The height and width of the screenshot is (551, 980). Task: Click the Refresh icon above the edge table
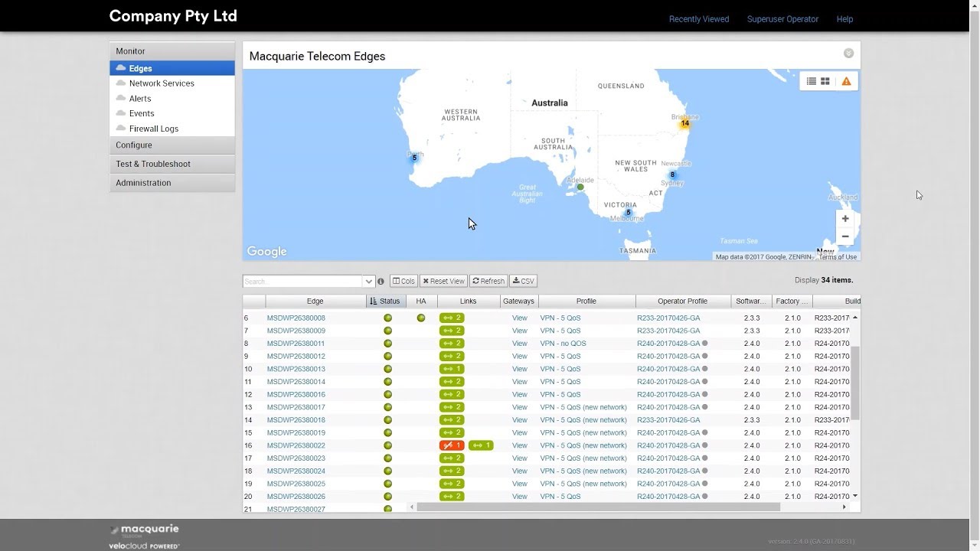[488, 281]
